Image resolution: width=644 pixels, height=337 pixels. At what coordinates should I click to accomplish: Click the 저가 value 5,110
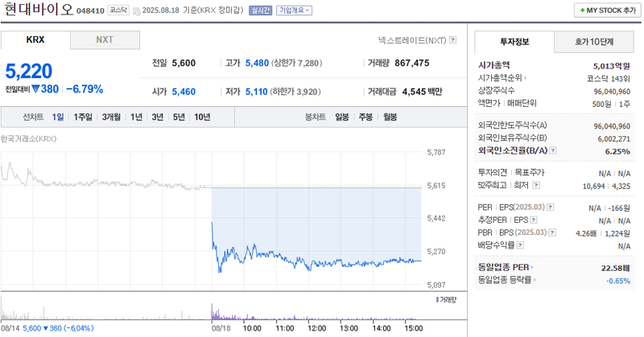256,92
